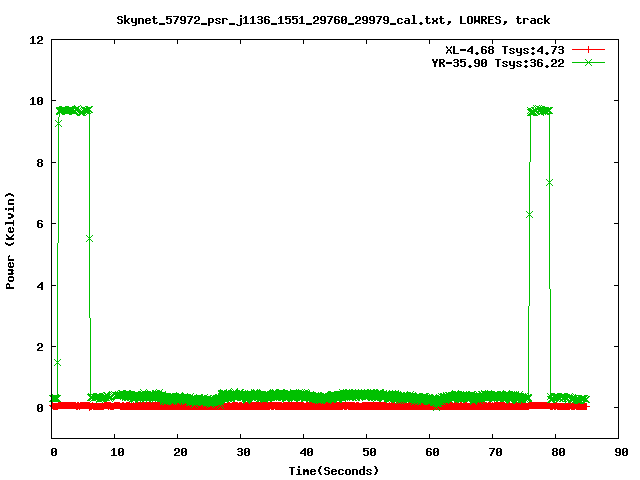
Task: Click the green data point near 6.3 Kelvin
Action: [529, 215]
